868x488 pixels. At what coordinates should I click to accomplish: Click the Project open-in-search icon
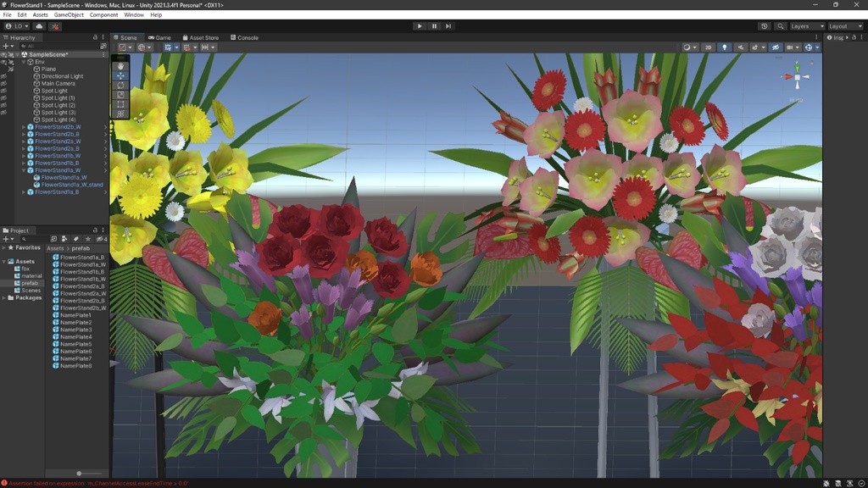[x=53, y=239]
